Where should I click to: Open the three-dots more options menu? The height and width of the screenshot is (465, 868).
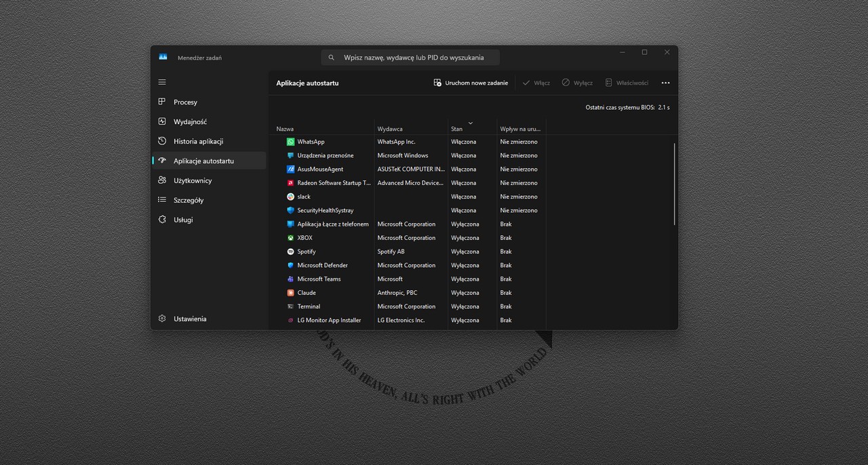(x=665, y=83)
